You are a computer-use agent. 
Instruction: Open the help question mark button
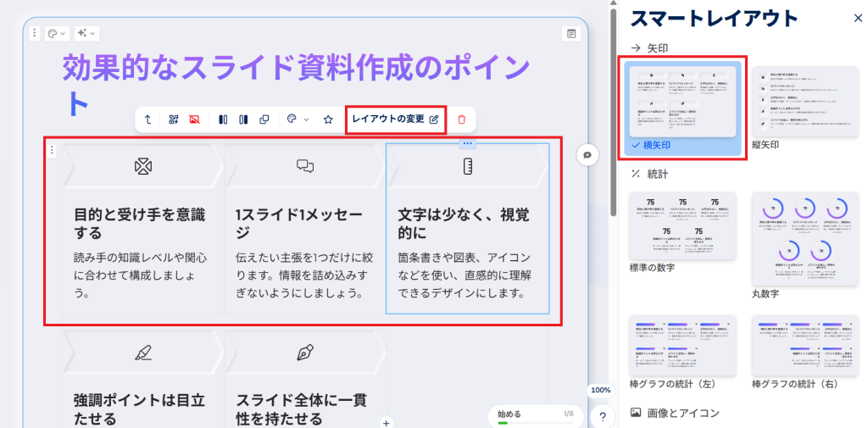click(x=603, y=417)
